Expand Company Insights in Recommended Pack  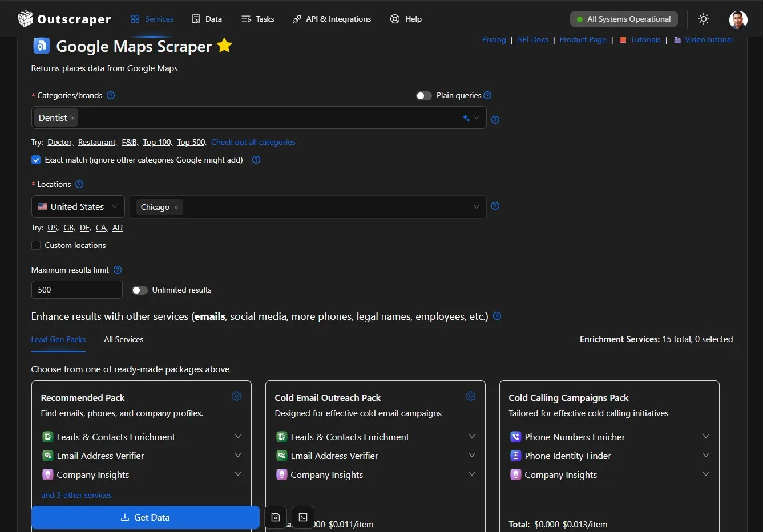click(x=238, y=474)
